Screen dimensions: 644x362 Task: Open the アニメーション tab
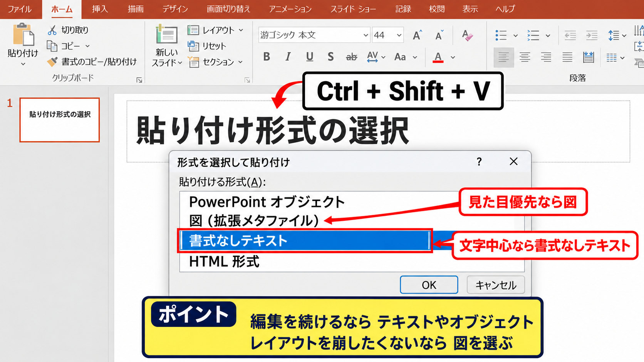(290, 9)
